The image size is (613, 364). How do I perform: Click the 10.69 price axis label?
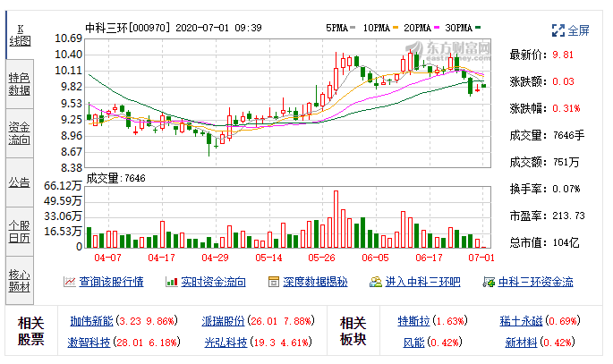pos(68,38)
